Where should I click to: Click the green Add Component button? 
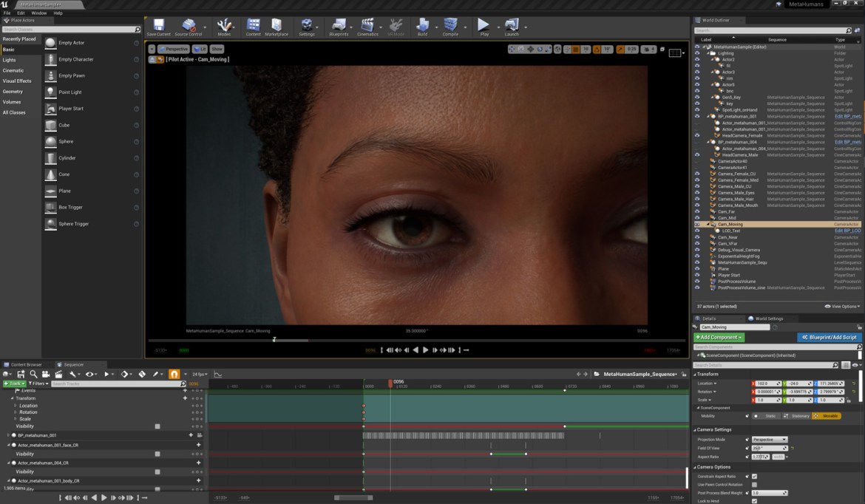(x=719, y=337)
